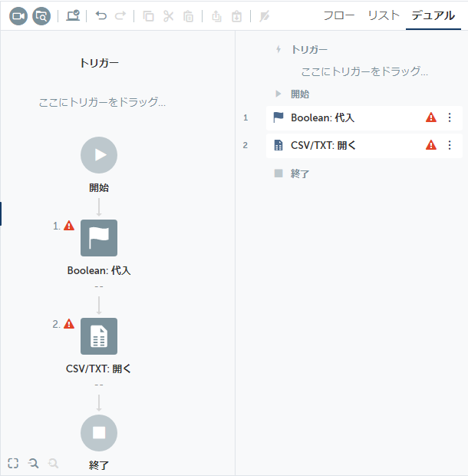Select the CSV/TXT document node in flow
The image size is (468, 476).
pos(99,336)
